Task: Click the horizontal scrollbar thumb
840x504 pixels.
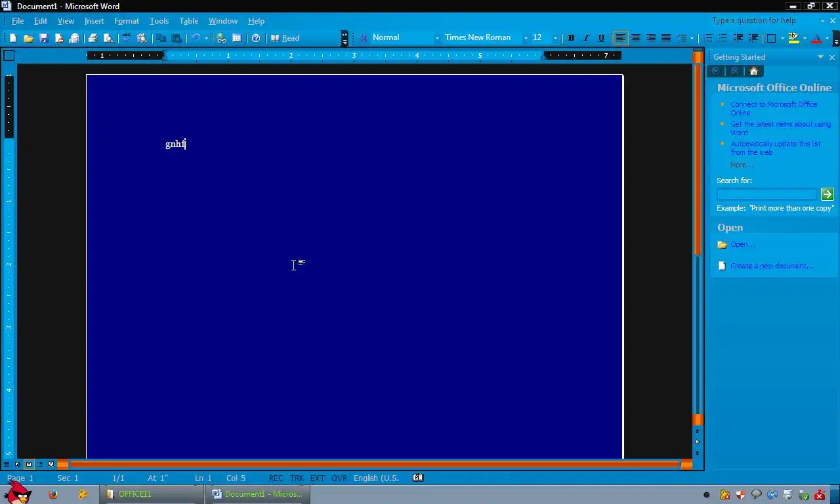Action: point(375,464)
